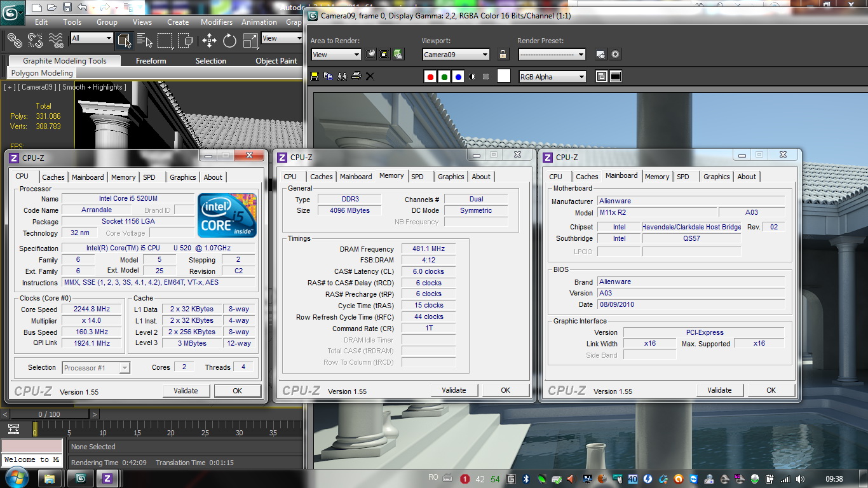Click Clone Rendered Frame Window icon

point(342,76)
